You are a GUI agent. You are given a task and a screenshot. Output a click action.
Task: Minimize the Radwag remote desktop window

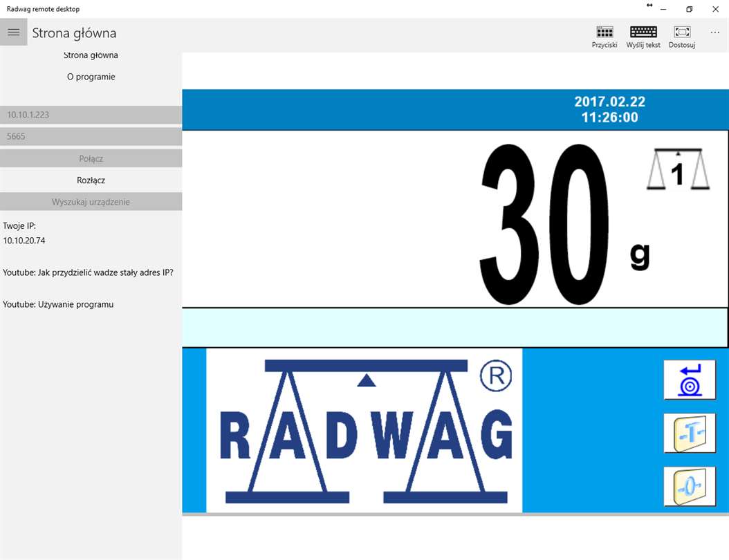663,9
